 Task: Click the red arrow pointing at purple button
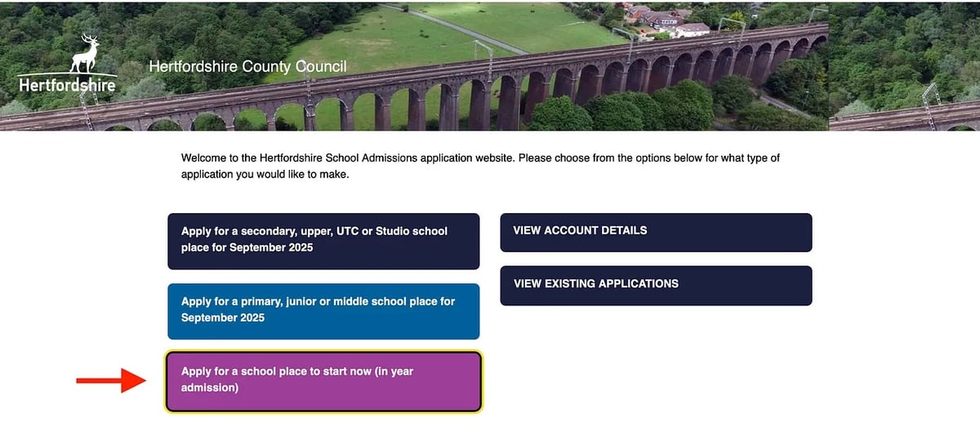pyautogui.click(x=110, y=380)
